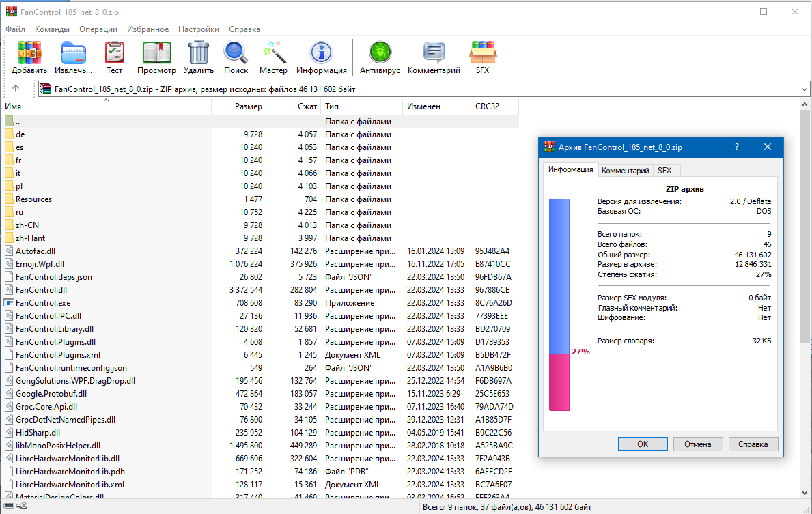This screenshot has width=812, height=514.
Task: Open the Файл menu
Action: click(16, 29)
